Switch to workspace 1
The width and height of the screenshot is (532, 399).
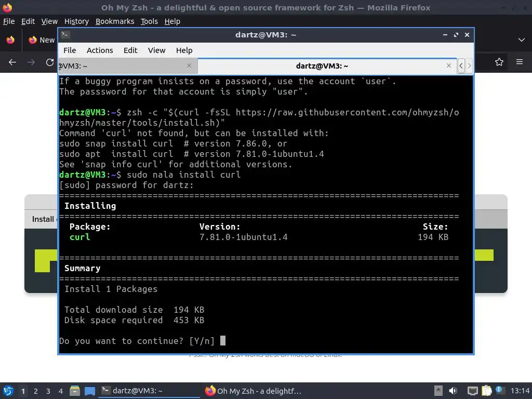(x=23, y=391)
